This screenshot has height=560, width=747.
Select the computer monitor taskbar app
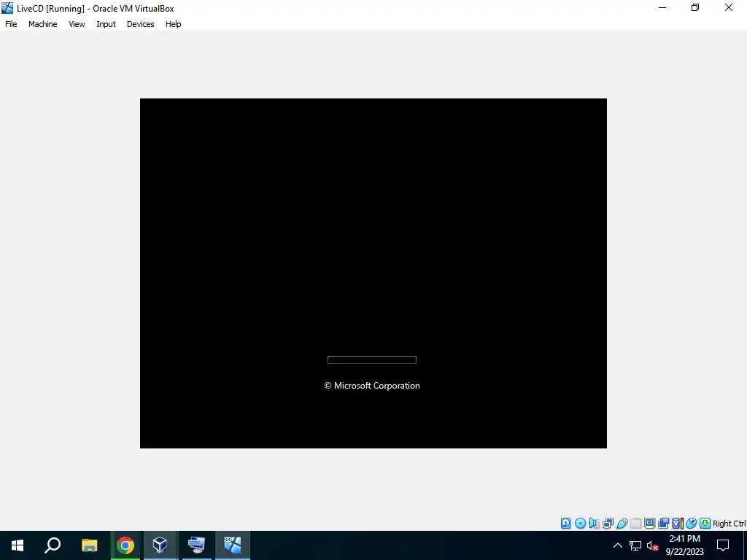pyautogui.click(x=196, y=545)
